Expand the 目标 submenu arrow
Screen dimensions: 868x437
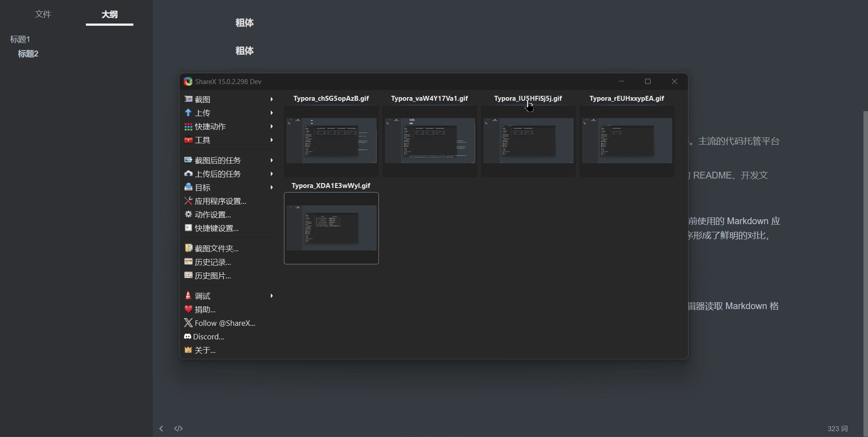(272, 187)
